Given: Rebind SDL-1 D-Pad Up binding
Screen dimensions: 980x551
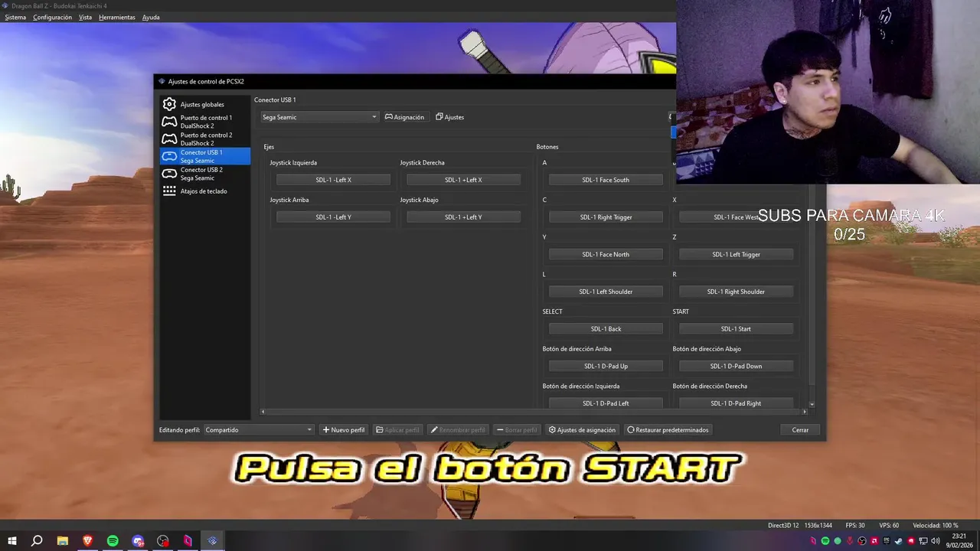Looking at the screenshot, I should pyautogui.click(x=606, y=366).
